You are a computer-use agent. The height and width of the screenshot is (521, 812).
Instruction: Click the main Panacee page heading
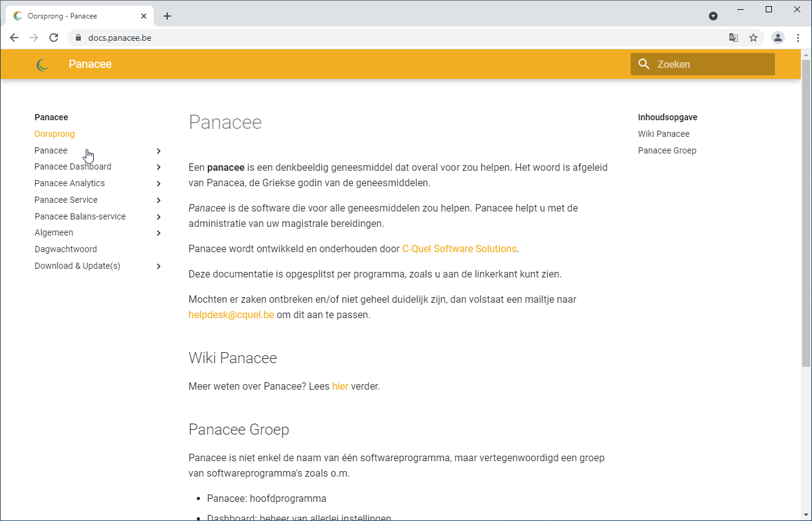click(225, 122)
